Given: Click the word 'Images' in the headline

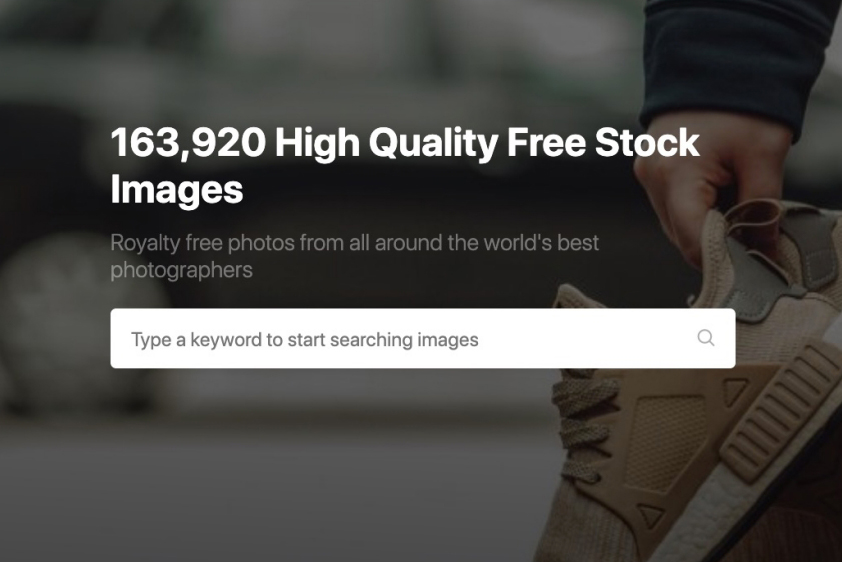Looking at the screenshot, I should pyautogui.click(x=177, y=189).
